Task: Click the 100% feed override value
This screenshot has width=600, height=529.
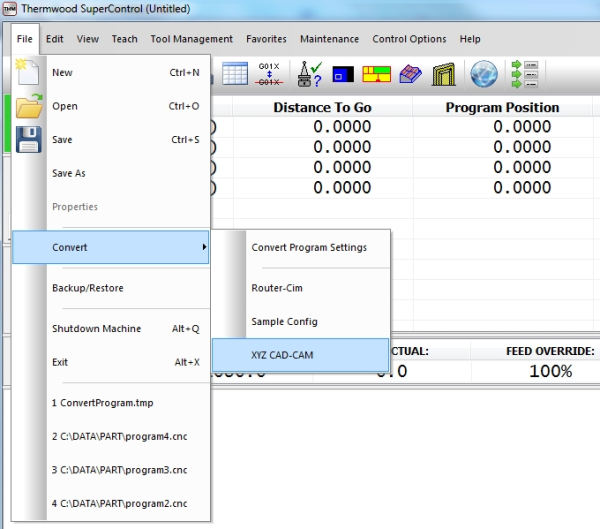Action: pyautogui.click(x=551, y=371)
